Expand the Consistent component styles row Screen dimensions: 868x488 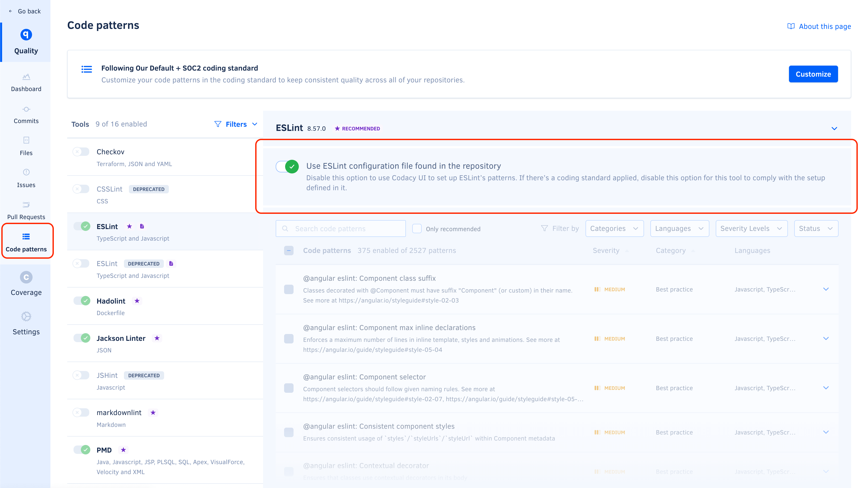point(826,432)
